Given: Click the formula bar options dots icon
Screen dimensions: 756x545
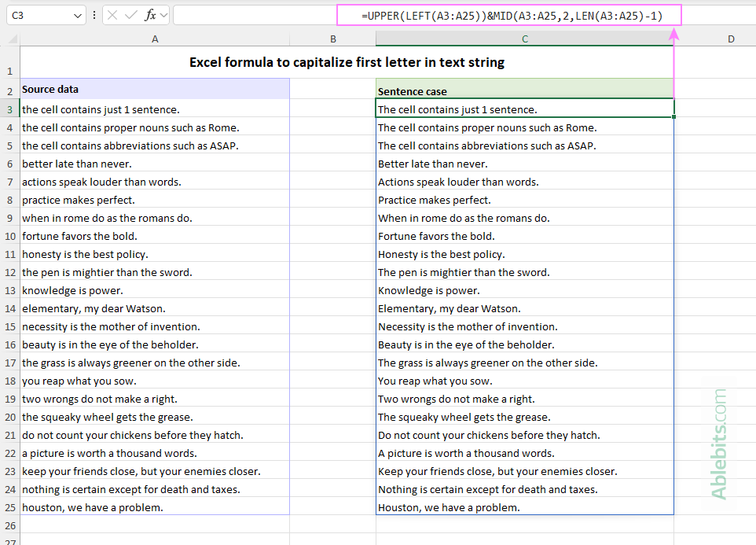Looking at the screenshot, I should pyautogui.click(x=94, y=16).
